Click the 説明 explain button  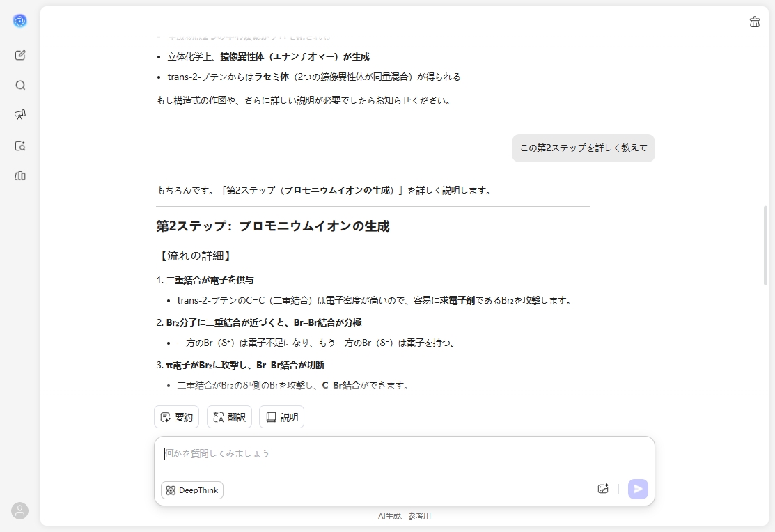pyautogui.click(x=282, y=417)
